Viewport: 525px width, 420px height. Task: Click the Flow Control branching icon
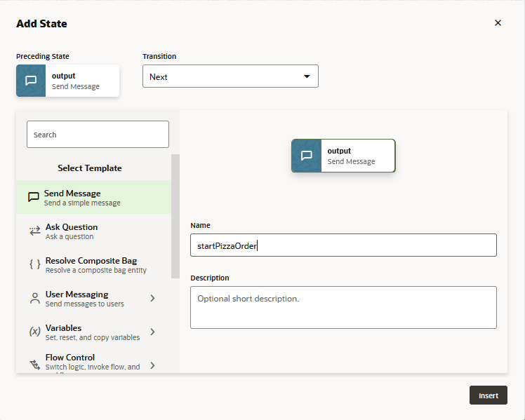[x=34, y=365]
